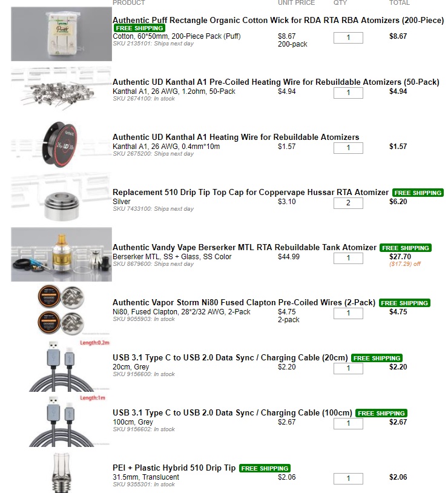This screenshot has height=493, width=448.
Task: Open the Puff cotton wick product thumbnail
Action: tap(61, 34)
